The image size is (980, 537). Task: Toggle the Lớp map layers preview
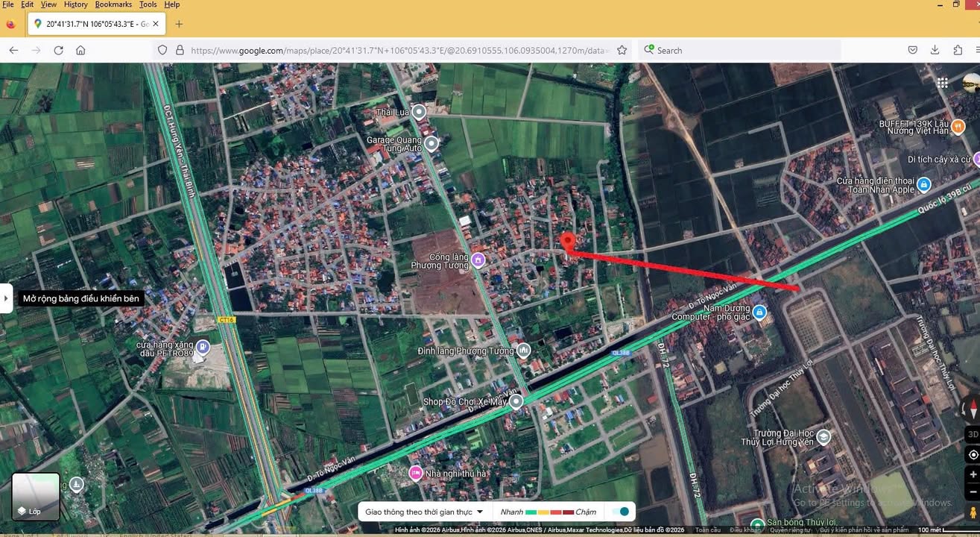[x=34, y=495]
